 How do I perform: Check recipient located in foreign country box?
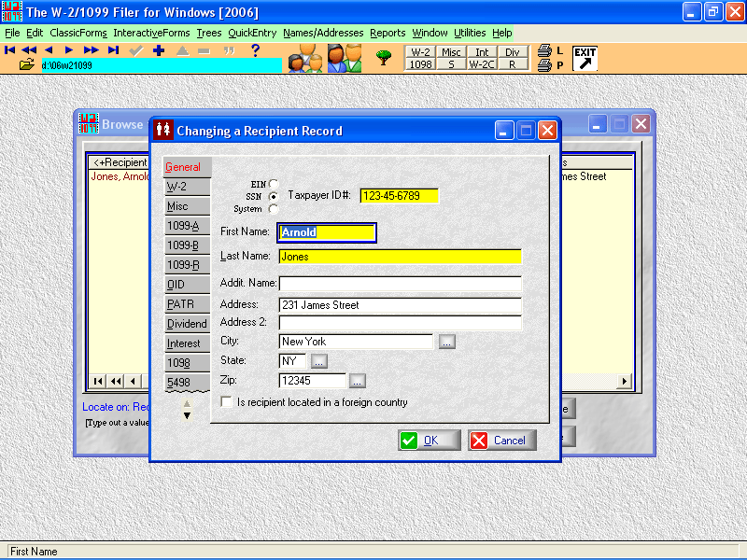227,402
